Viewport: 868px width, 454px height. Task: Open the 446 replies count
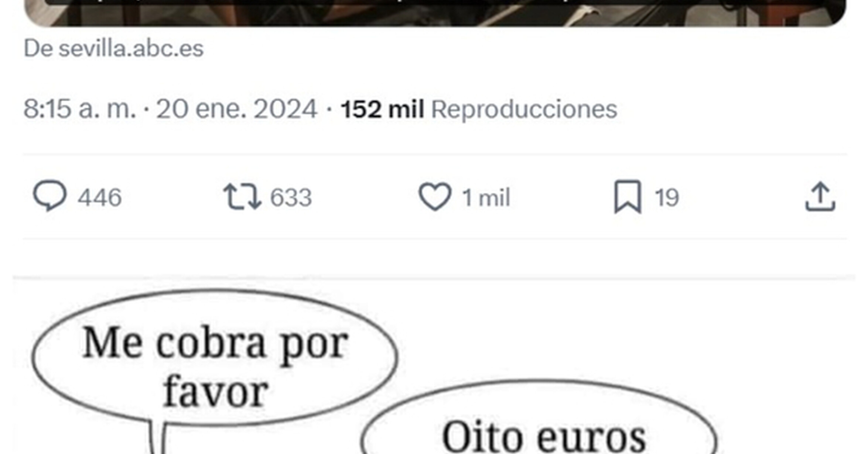[99, 197]
